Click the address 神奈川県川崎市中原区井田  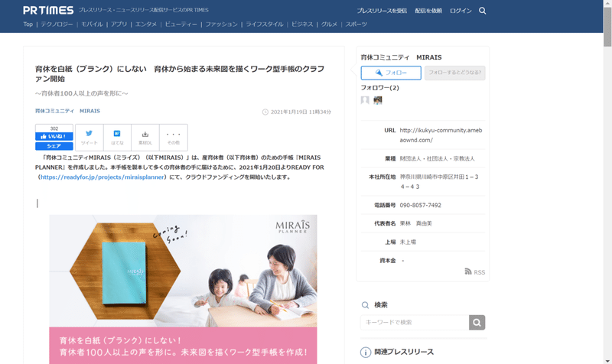coord(439,182)
